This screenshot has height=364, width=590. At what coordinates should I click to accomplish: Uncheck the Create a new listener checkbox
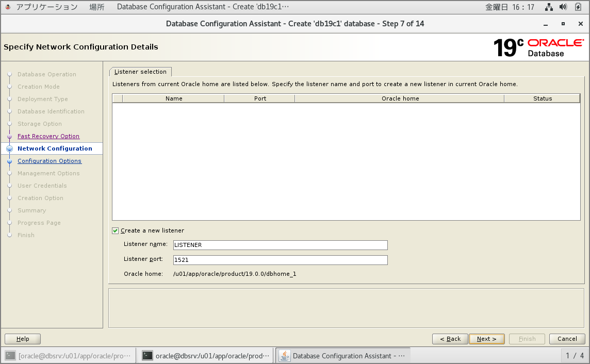click(x=116, y=230)
